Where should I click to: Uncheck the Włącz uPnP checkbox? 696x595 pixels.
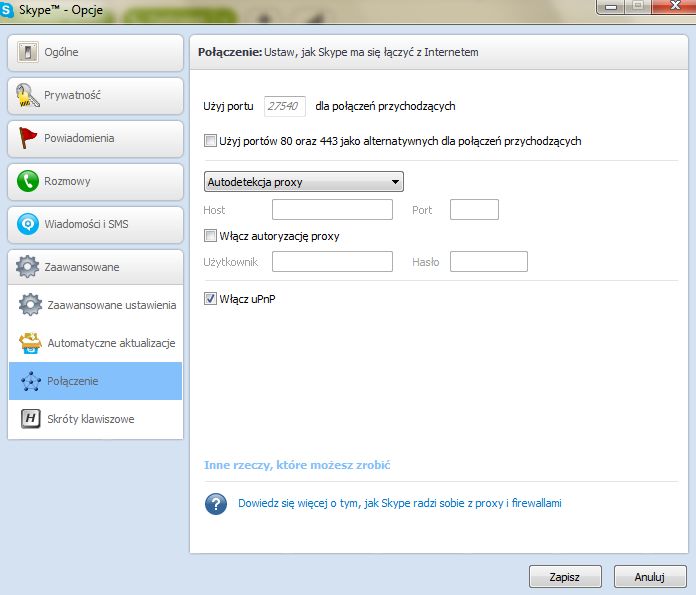[x=210, y=298]
